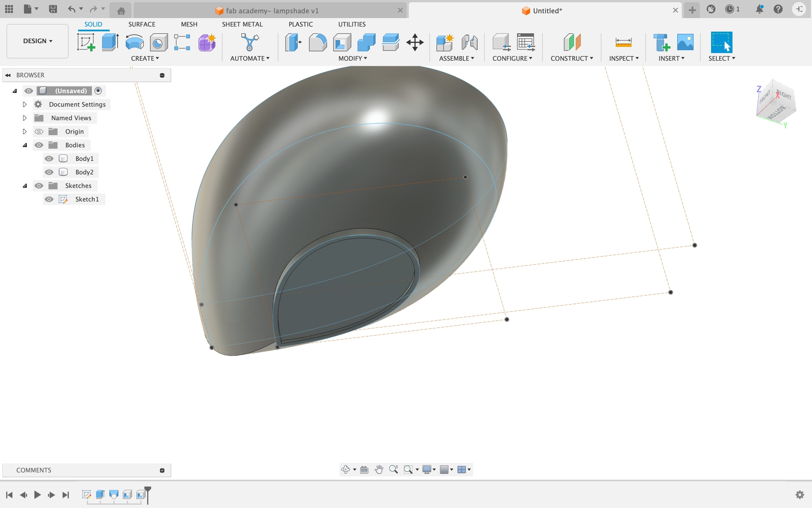Switch to the MESH tab
Viewport: 812px width, 508px height.
point(189,24)
